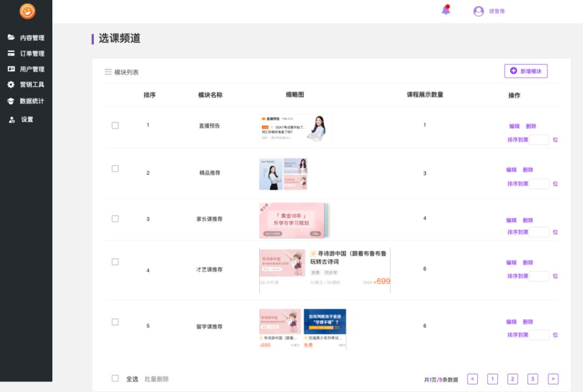Go to previous page with left arrow
The height and width of the screenshot is (392, 583).
click(472, 379)
